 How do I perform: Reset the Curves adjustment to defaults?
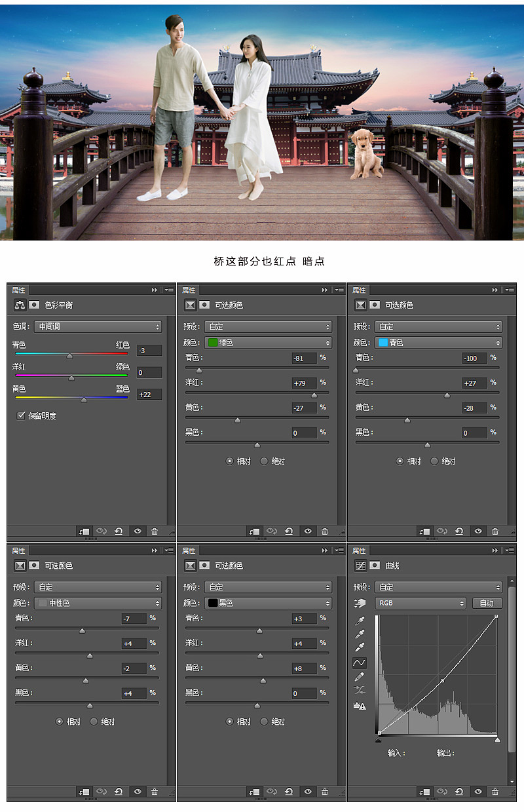[x=459, y=792]
